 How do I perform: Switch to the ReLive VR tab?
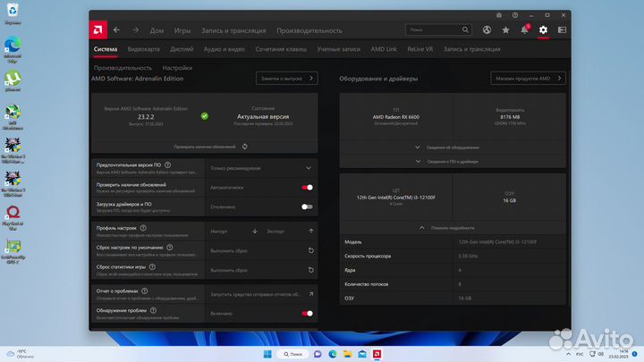(420, 49)
